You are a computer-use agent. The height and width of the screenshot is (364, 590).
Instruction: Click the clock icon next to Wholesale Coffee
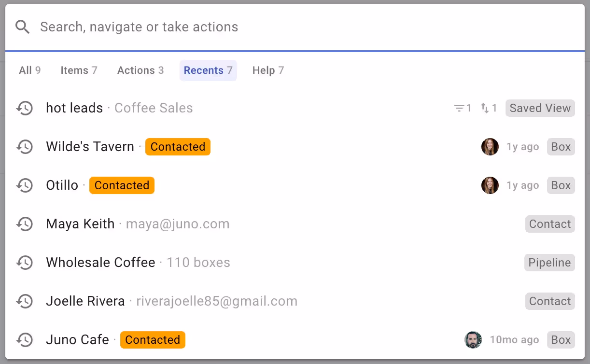[25, 263]
